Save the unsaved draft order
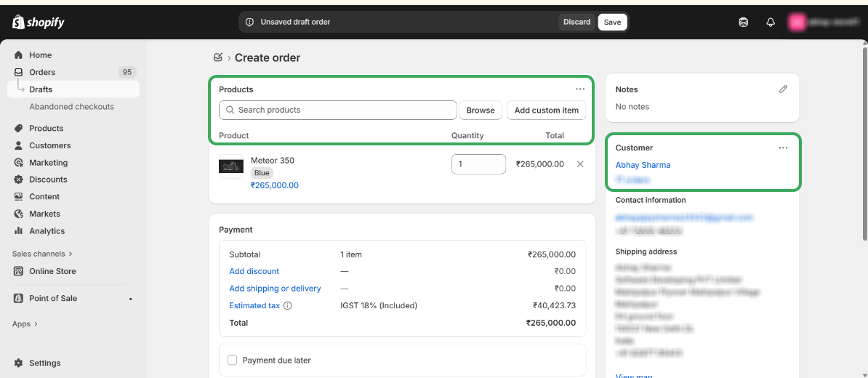 click(612, 22)
